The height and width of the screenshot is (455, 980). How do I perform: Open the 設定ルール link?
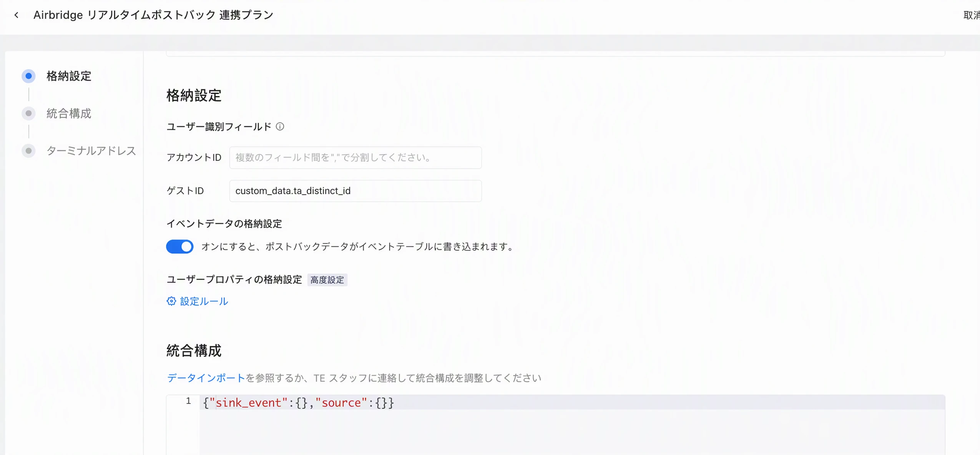pos(204,301)
